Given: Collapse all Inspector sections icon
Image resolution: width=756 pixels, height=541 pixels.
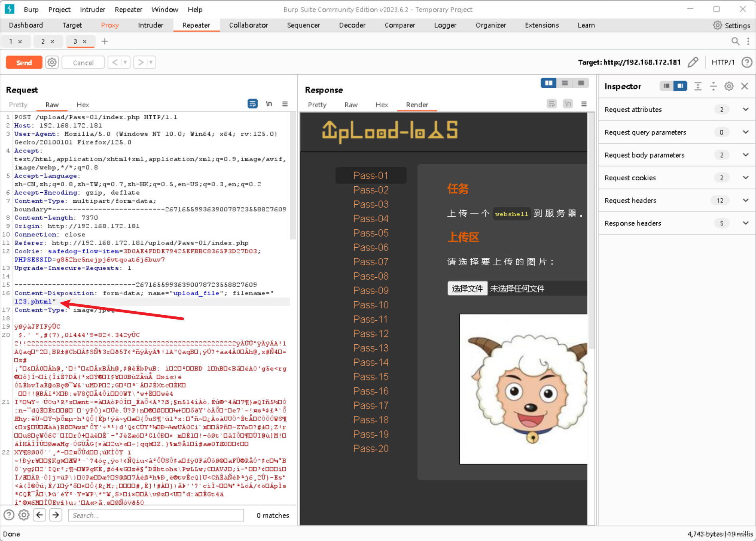Looking at the screenshot, I should [x=713, y=86].
